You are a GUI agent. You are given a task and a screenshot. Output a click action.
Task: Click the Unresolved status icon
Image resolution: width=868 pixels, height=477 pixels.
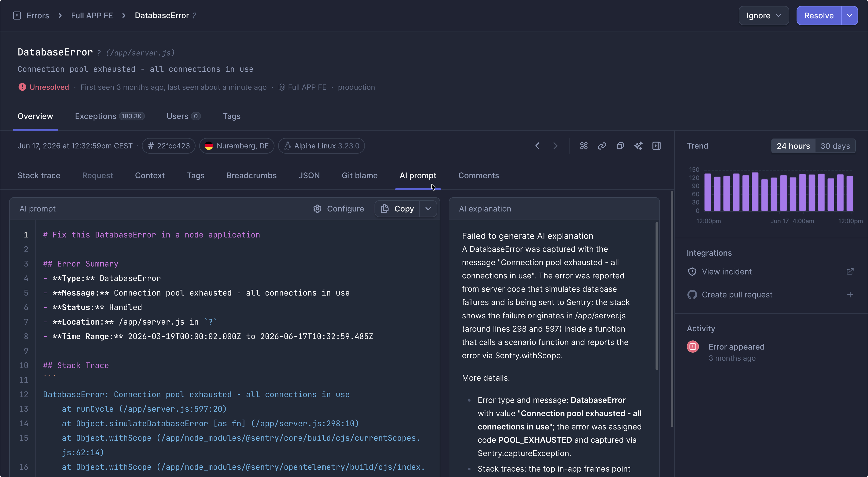click(x=22, y=87)
